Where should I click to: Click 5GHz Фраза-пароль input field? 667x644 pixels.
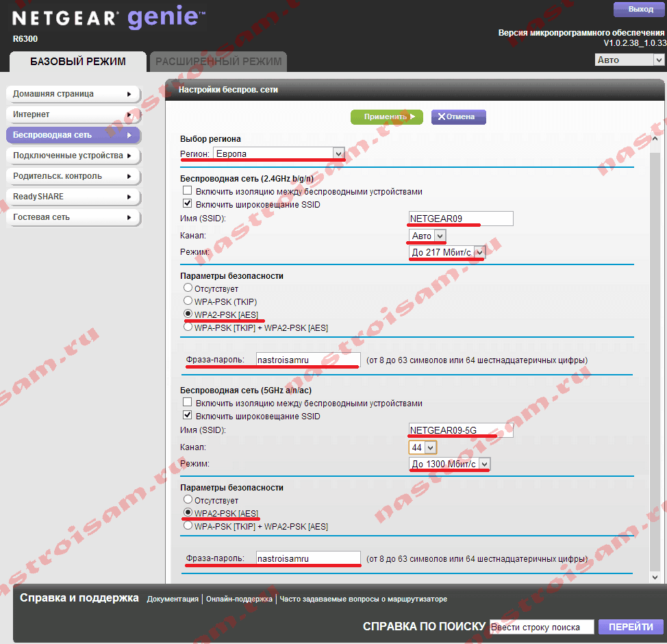point(308,558)
